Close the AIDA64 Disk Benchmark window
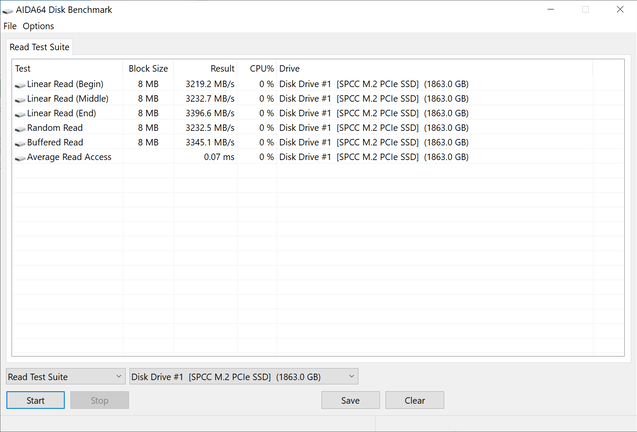 (x=620, y=9)
